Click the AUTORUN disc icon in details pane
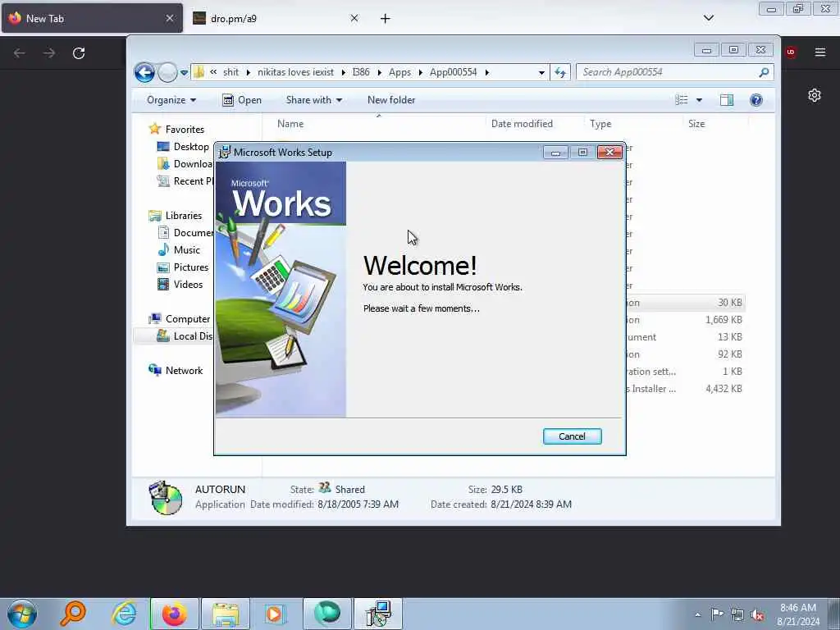 (166, 497)
